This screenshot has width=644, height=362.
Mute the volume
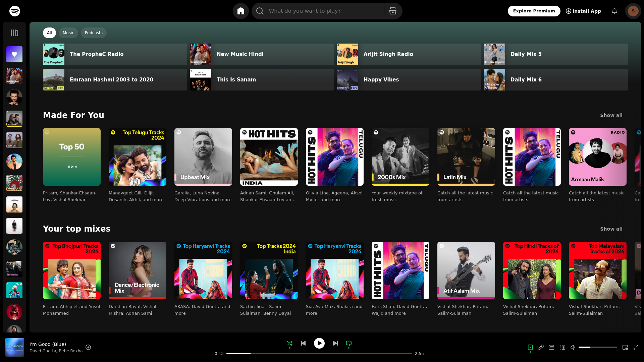(x=573, y=347)
